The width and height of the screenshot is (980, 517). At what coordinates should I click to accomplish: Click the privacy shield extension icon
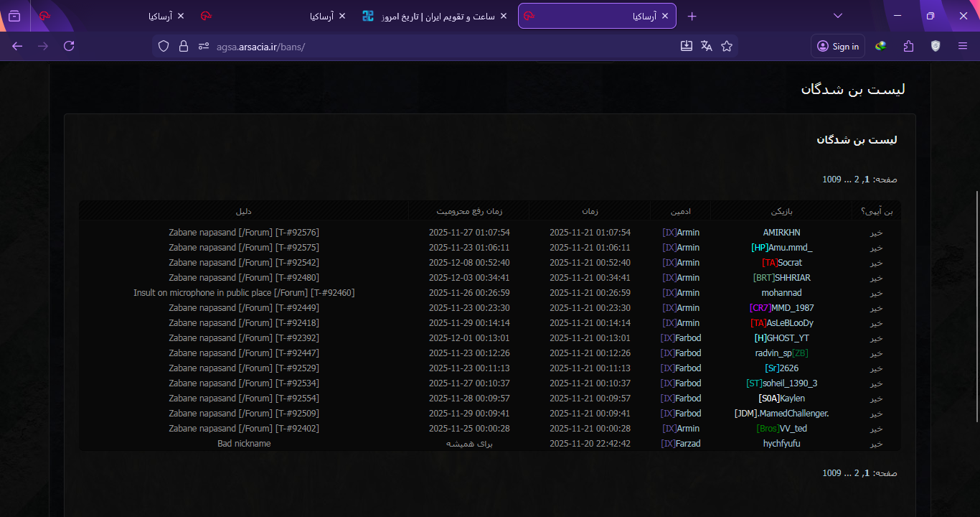(935, 45)
